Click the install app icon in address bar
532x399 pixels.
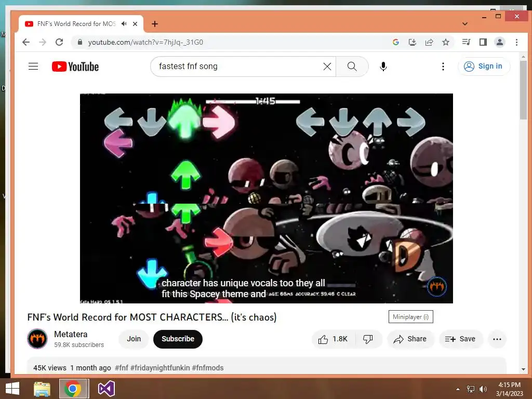[x=412, y=42]
